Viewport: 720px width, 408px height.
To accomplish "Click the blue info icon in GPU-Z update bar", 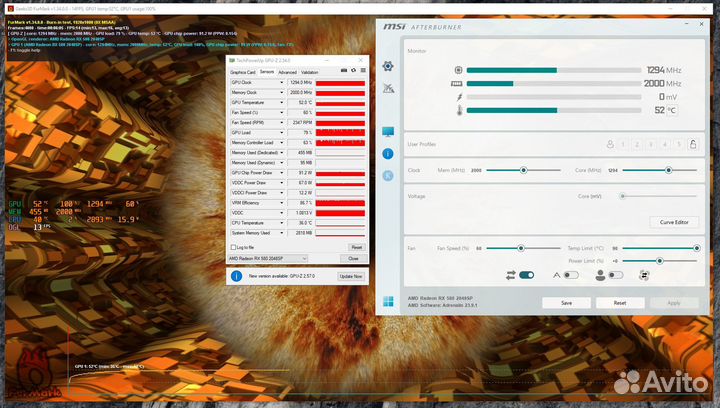I will [x=236, y=276].
